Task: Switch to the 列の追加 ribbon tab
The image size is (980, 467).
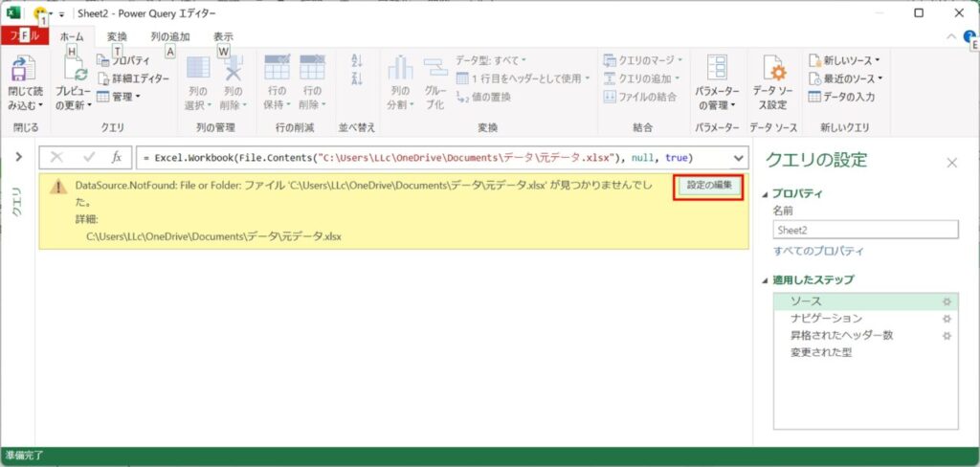Action: [169, 36]
